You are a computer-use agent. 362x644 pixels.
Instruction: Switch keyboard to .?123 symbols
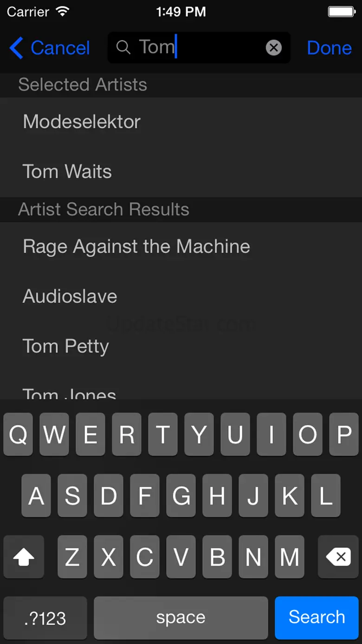(45, 618)
